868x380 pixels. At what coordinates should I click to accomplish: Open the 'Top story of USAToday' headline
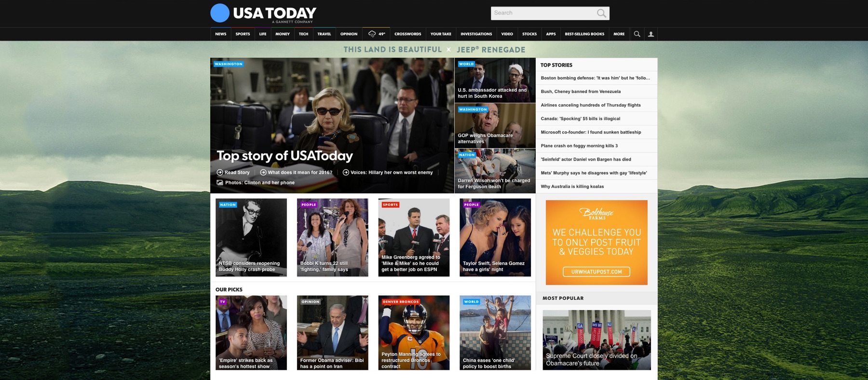click(285, 156)
